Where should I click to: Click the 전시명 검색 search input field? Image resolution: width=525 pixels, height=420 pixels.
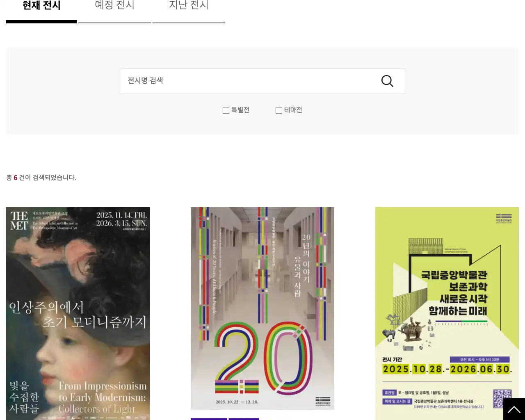(246, 81)
